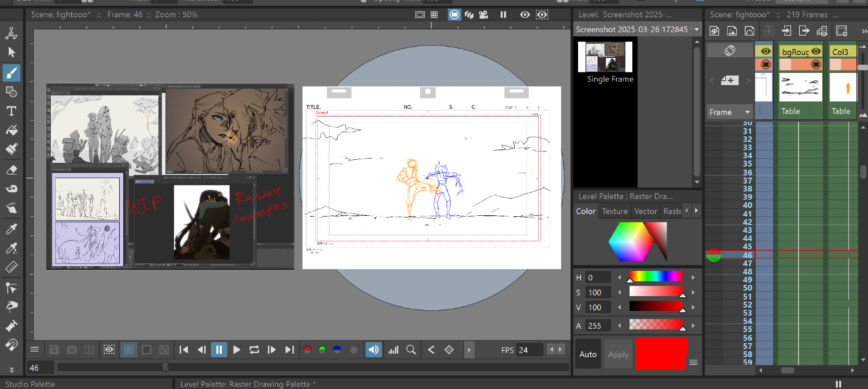The image size is (868, 389).
Task: Jump to the first frame
Action: (184, 350)
